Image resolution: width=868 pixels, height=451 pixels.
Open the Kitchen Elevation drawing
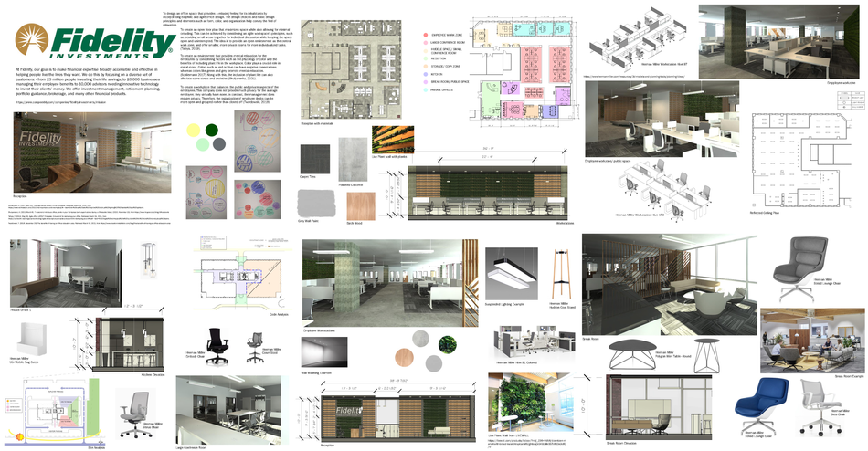coord(130,344)
